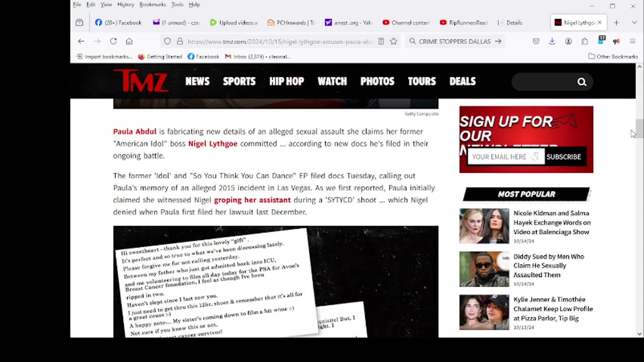Open TMZ Hip Hop section
644x362 pixels.
[x=286, y=81]
